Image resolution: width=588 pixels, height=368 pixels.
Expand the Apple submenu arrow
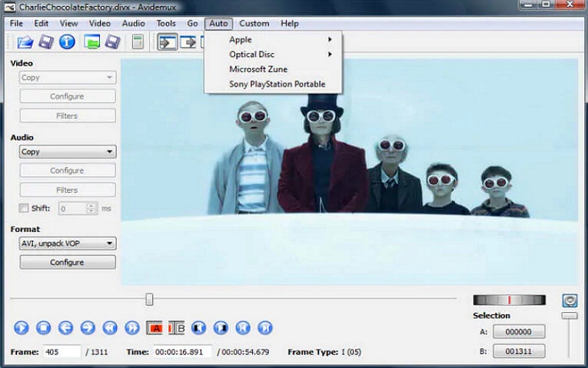coord(330,40)
